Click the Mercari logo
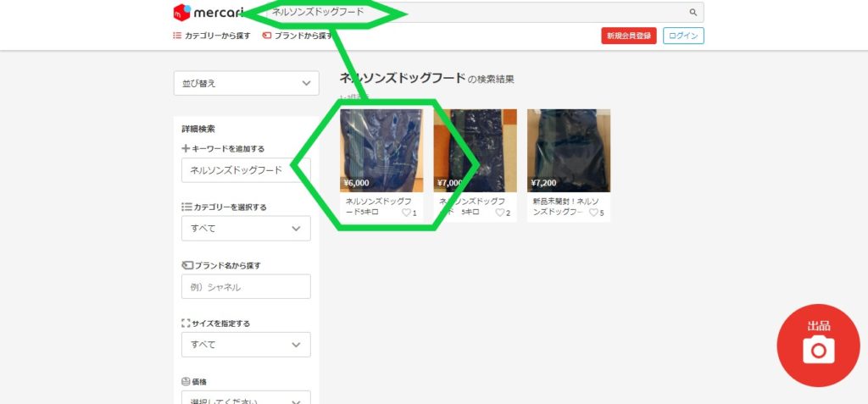Screen dimensions: 868x404 [x=208, y=12]
